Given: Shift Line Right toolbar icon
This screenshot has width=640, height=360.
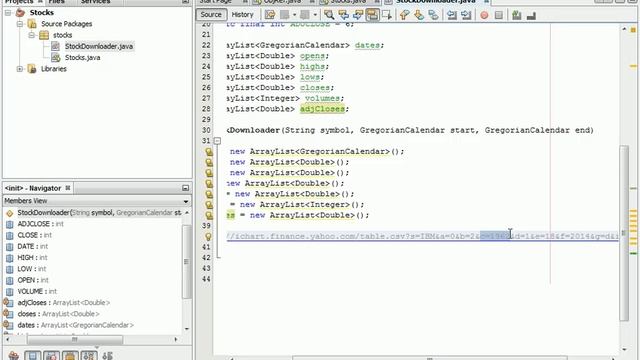Looking at the screenshot, I should 466,15.
